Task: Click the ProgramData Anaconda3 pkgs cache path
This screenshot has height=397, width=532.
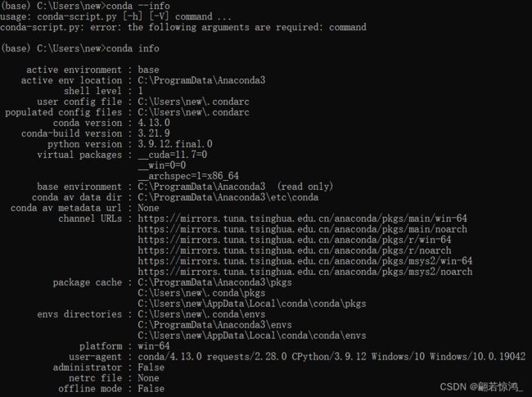Action: (214, 282)
